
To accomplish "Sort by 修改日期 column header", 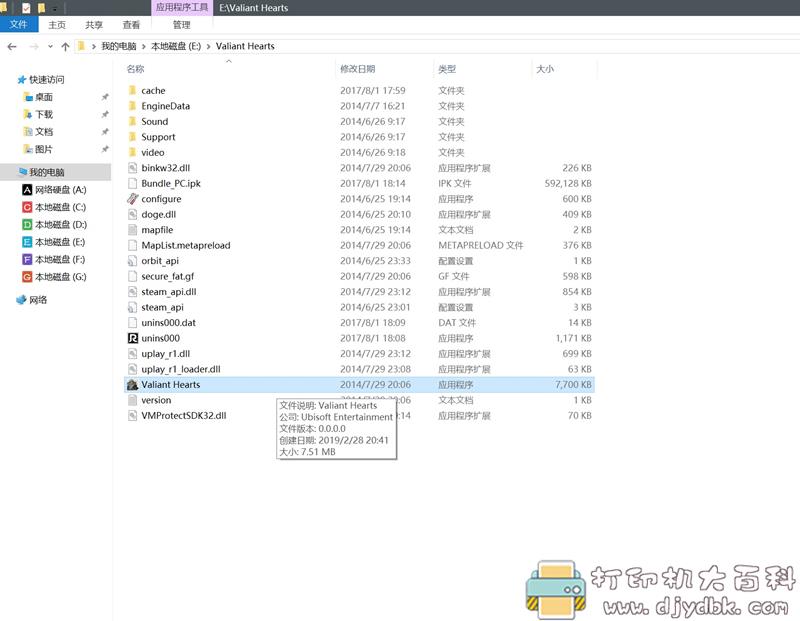I will coord(358,69).
